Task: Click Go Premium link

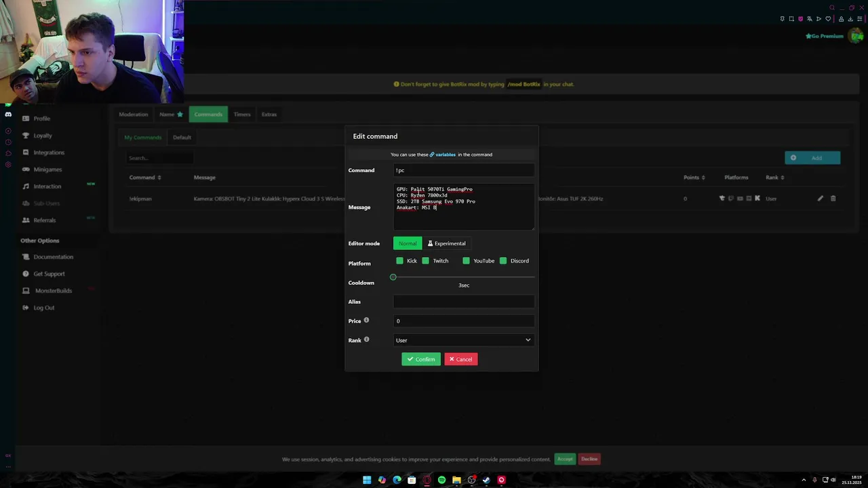Action: 825,36
